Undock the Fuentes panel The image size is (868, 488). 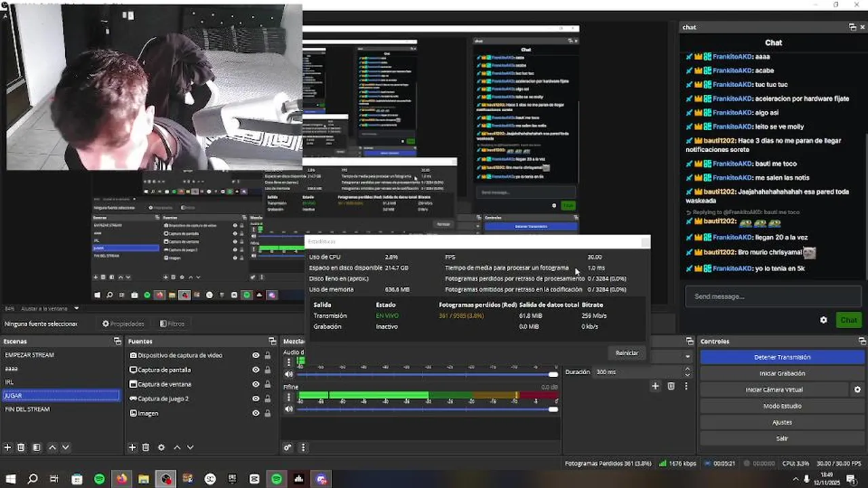(x=272, y=342)
